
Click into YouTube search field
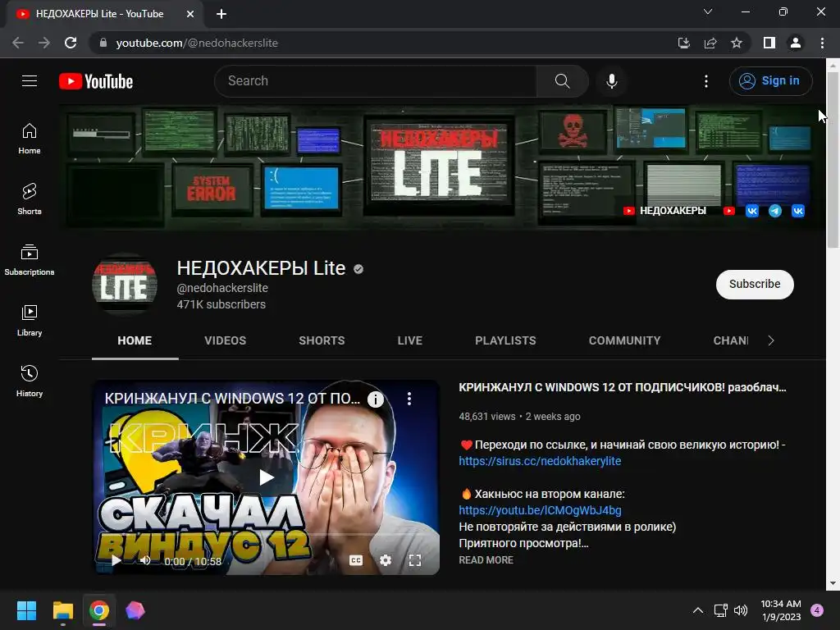(376, 81)
